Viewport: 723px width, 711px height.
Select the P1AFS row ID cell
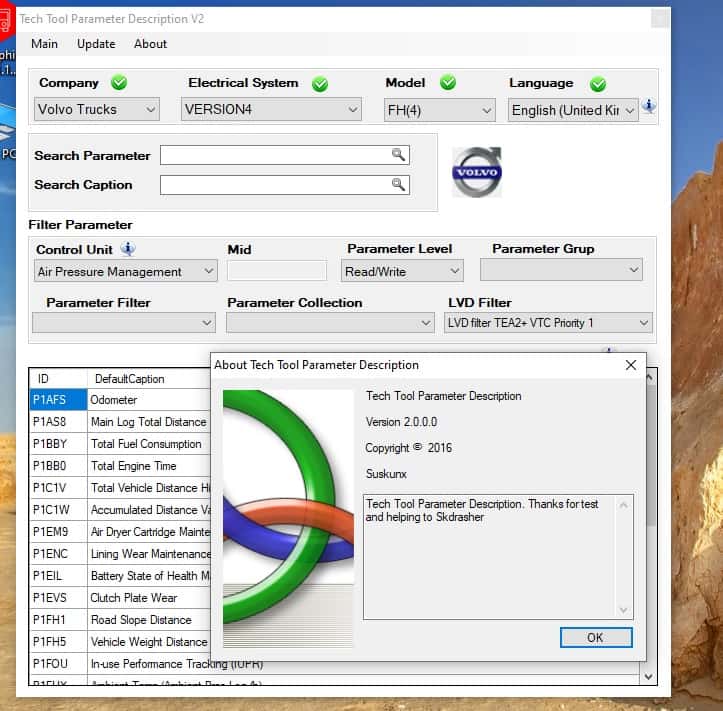tap(58, 399)
